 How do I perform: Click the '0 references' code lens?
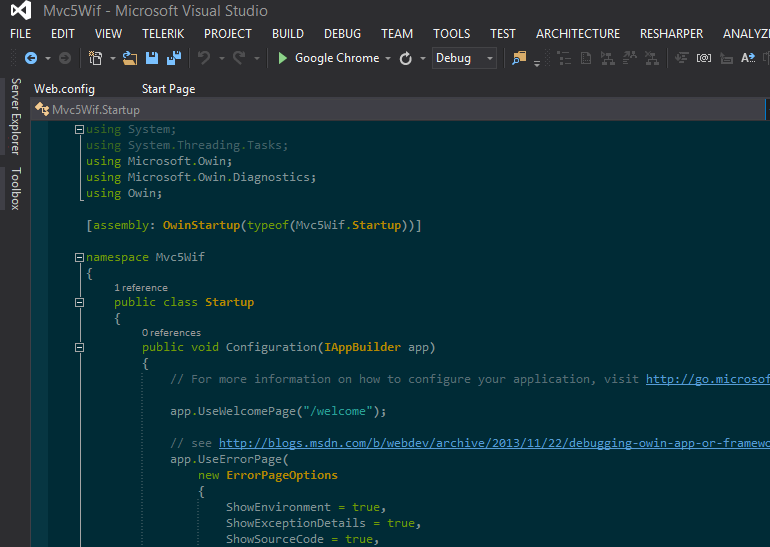tap(171, 333)
